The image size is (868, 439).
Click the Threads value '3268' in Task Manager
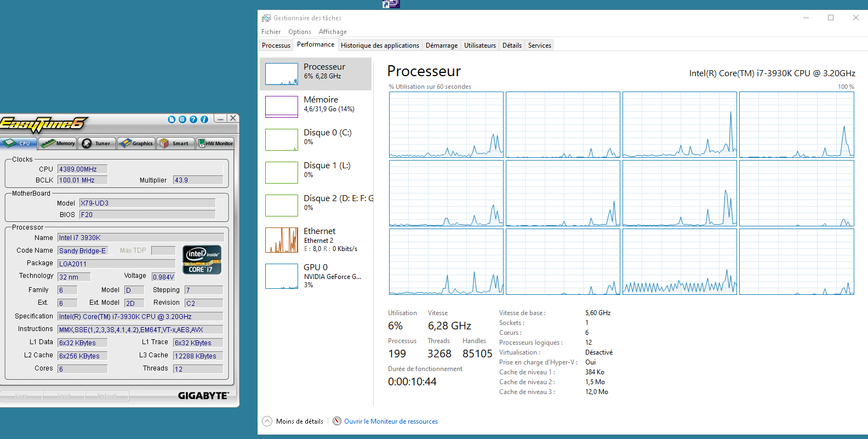coord(439,354)
